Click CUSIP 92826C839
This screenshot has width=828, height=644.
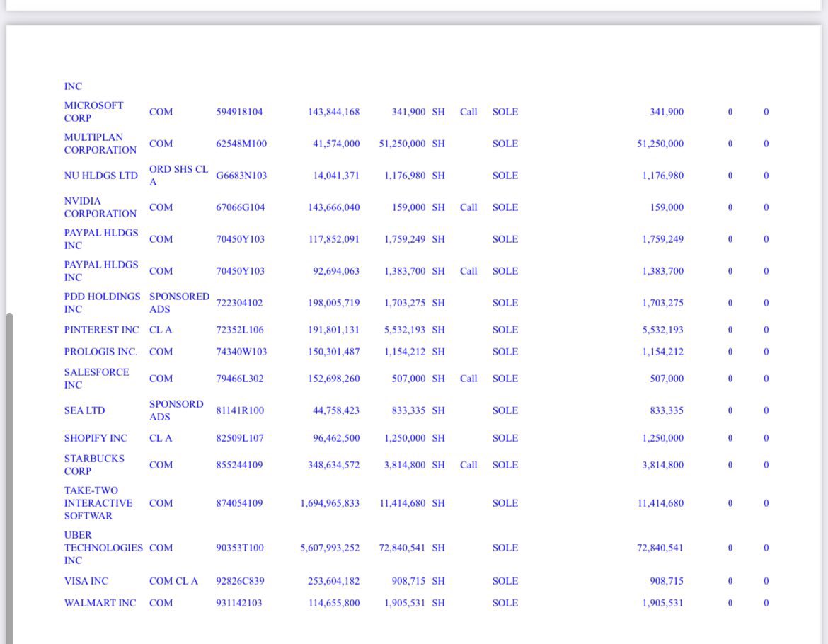pyautogui.click(x=240, y=581)
